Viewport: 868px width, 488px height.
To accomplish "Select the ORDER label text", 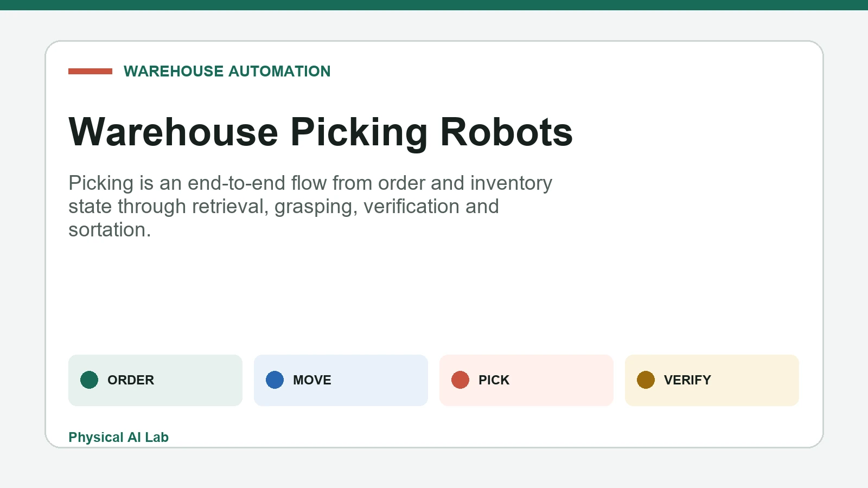I will pyautogui.click(x=131, y=380).
